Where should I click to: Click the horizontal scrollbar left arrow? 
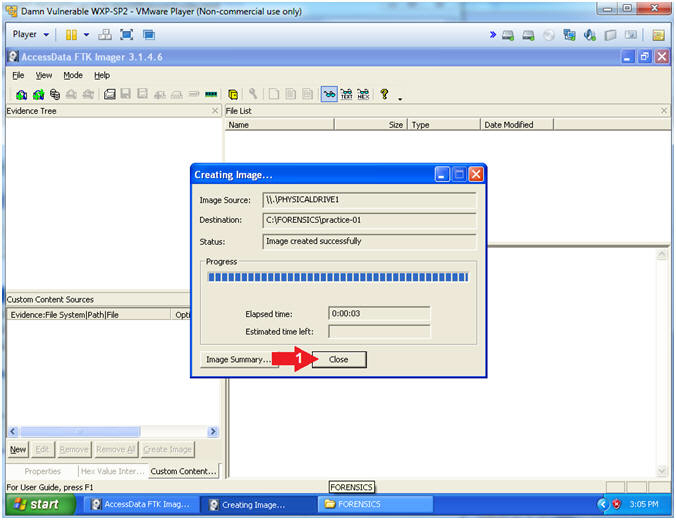(13, 431)
